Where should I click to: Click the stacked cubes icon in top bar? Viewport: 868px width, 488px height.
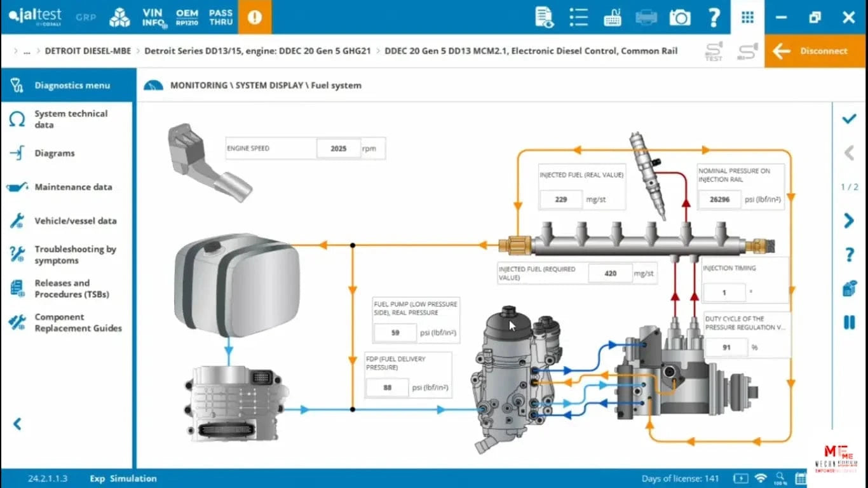pos(119,17)
